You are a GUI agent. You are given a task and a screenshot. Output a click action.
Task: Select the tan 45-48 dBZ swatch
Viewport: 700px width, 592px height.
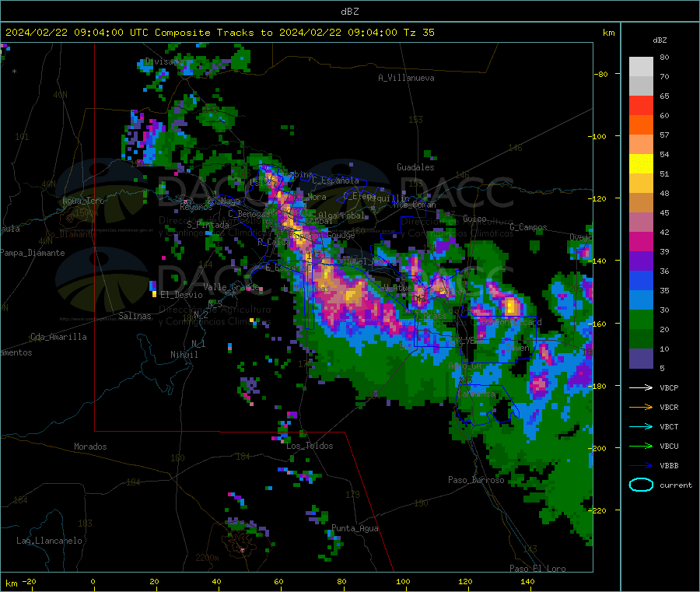click(641, 203)
